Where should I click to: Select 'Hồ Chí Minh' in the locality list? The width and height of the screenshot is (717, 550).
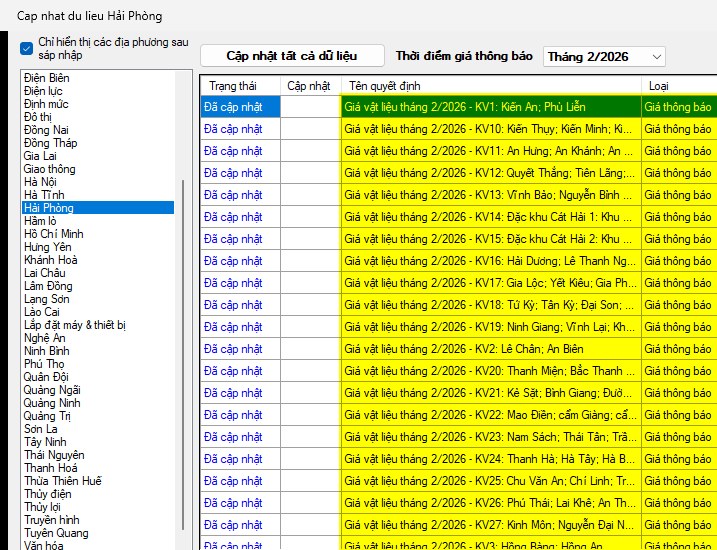coord(54,234)
